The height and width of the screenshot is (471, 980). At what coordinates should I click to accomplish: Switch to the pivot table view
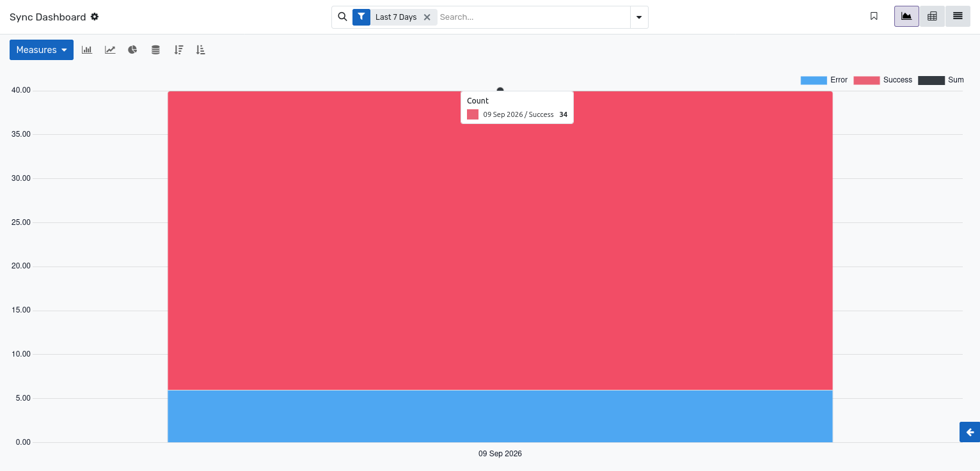[x=932, y=17]
